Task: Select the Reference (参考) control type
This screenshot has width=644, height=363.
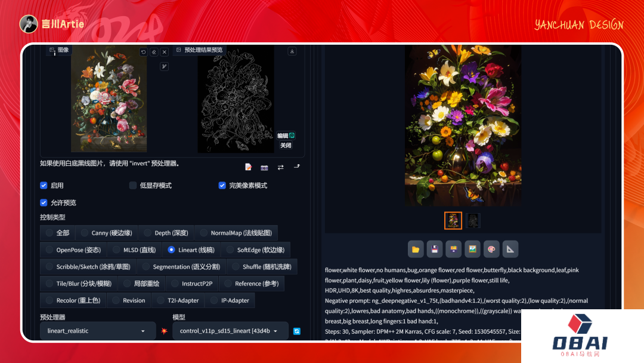Action: (252, 284)
